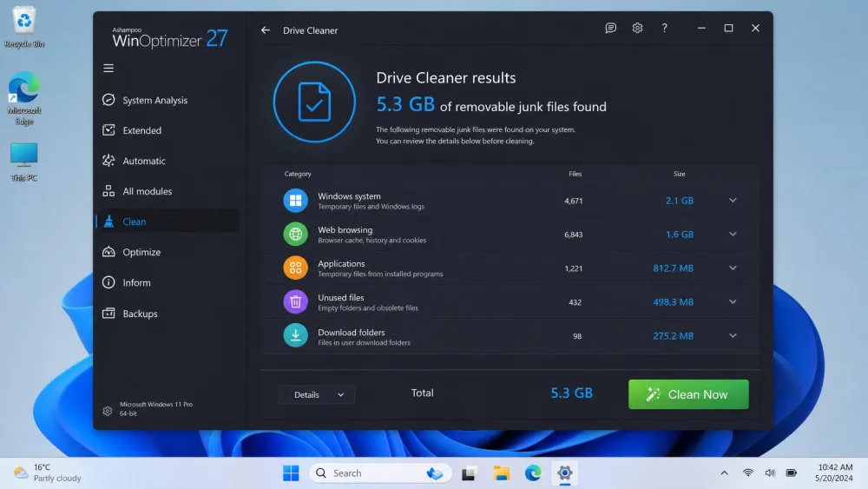Click the battery tray icon

pos(792,473)
